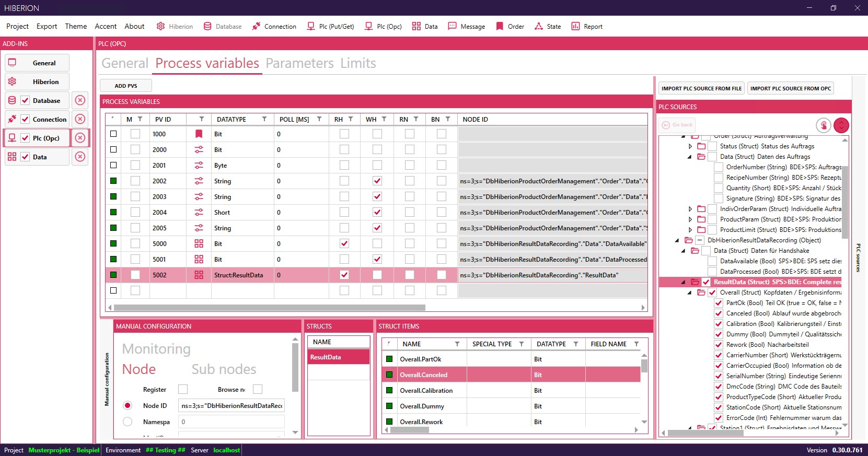Screen dimensions: 868x456
Task: Click the grid icon in PV 5002 row
Action: pyautogui.click(x=199, y=275)
